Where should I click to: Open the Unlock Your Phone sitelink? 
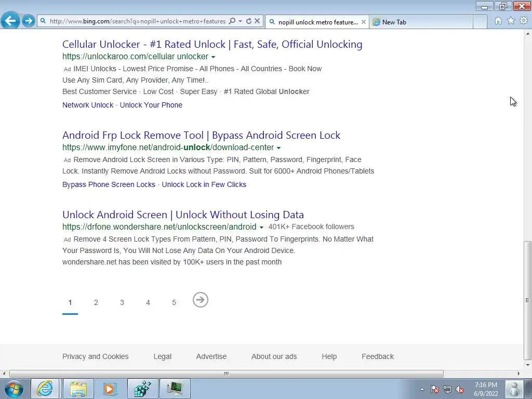(151, 105)
